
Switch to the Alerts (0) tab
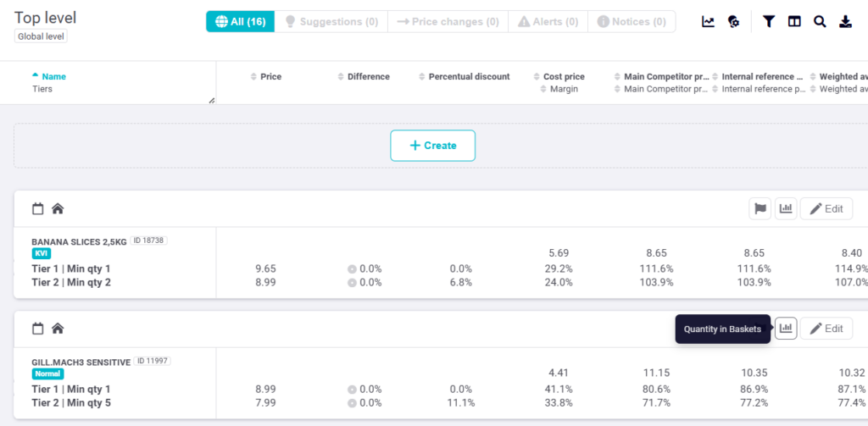pos(548,21)
